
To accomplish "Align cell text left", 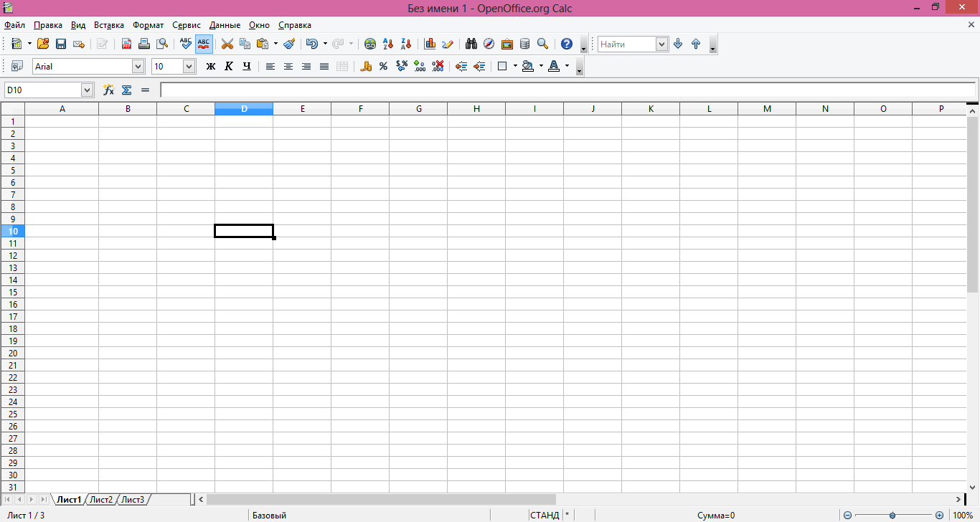I will (x=270, y=66).
